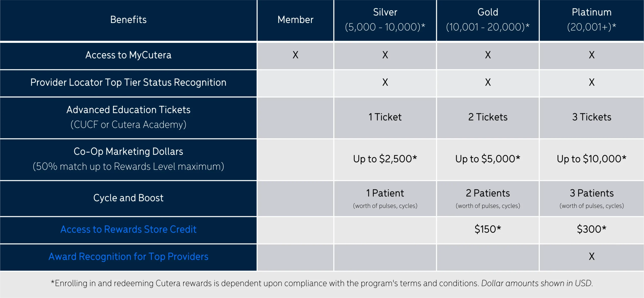Screen dimensions: 644x298
Task: Click the Co-Op Marketing Dollars row label
Action: [128, 159]
